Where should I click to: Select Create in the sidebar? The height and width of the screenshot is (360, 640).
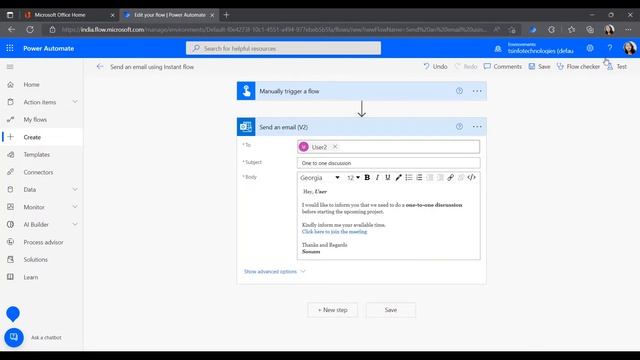click(x=42, y=137)
